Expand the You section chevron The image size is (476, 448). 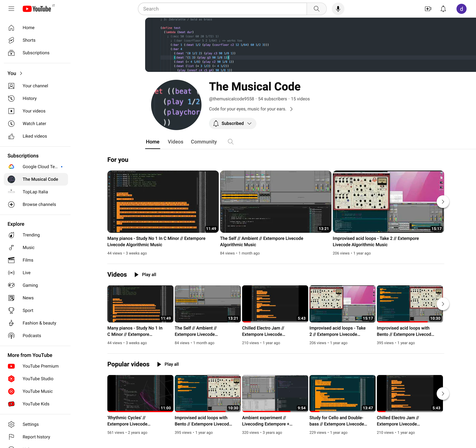[21, 73]
